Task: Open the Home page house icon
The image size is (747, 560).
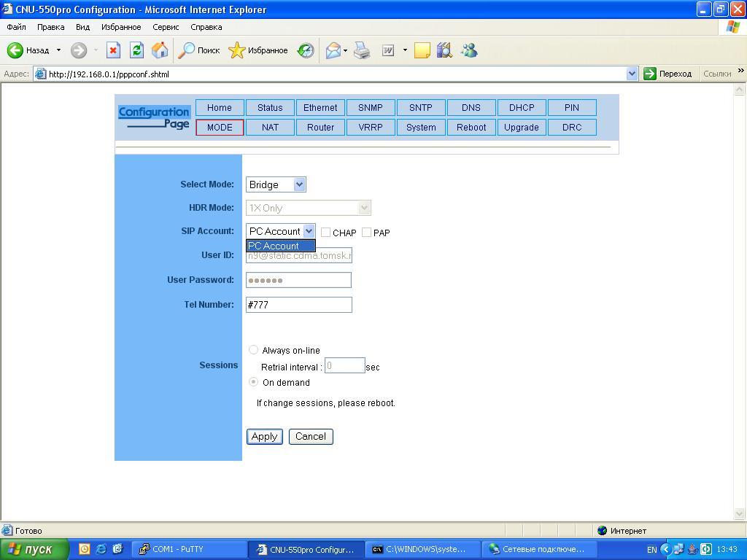Action: coord(160,50)
